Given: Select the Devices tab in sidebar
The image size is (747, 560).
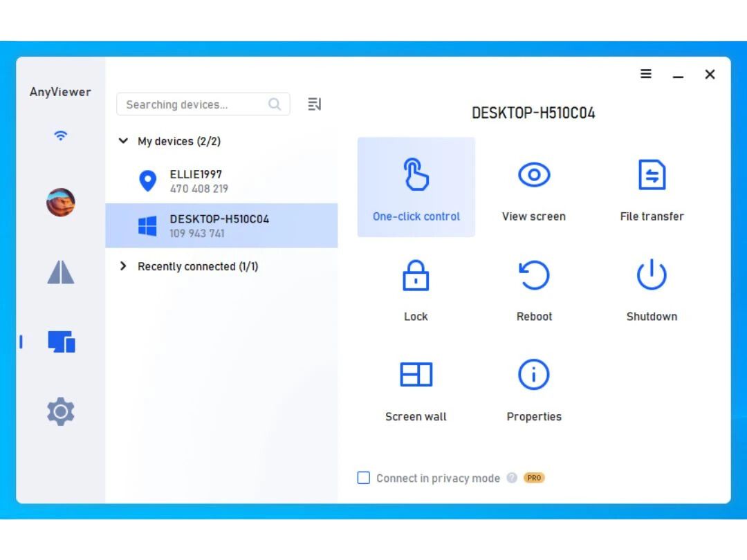Looking at the screenshot, I should tap(62, 342).
